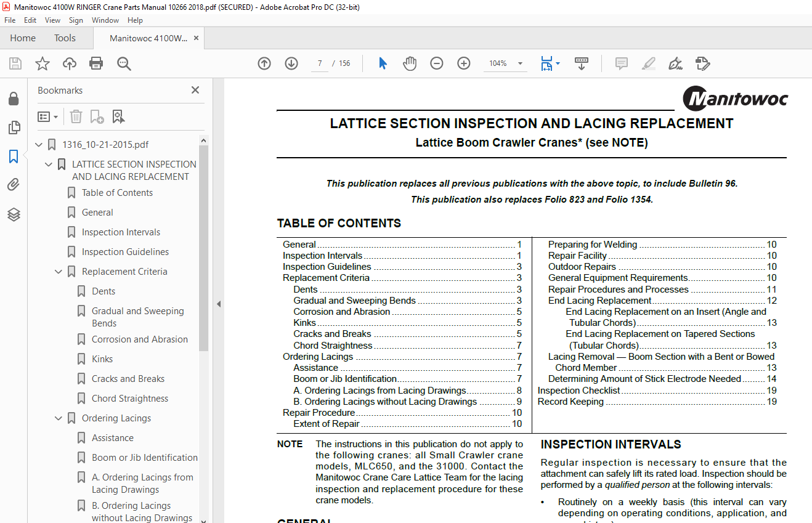Image resolution: width=812 pixels, height=523 pixels.
Task: Open the Assistance bookmark
Action: pyautogui.click(x=113, y=438)
